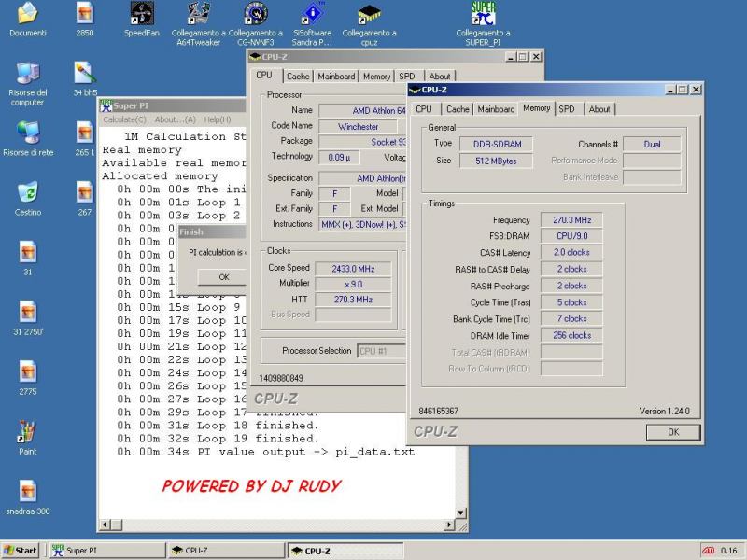Open Mainboard tab in front CPU-Z window
This screenshot has height=560, width=747.
pyautogui.click(x=496, y=109)
